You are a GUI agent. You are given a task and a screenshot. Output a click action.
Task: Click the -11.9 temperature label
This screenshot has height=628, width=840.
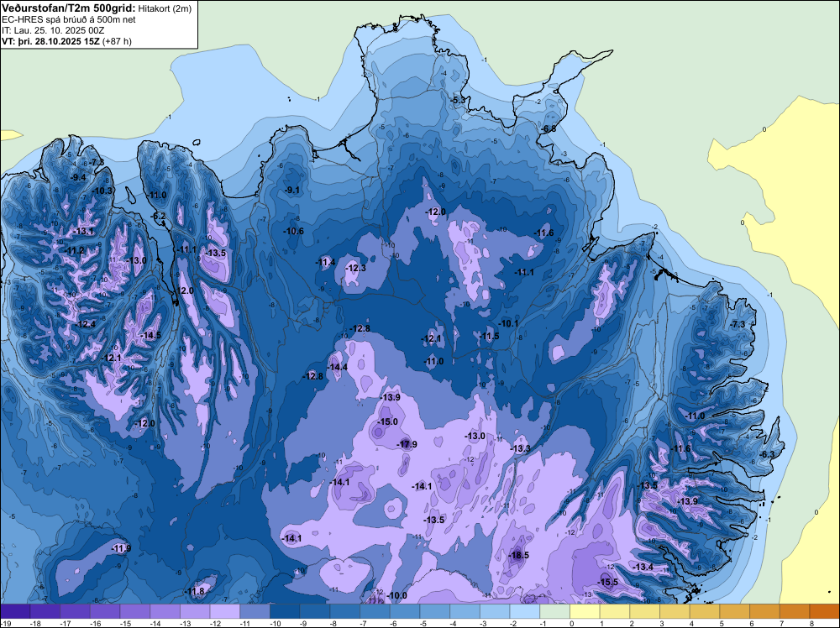[121, 548]
